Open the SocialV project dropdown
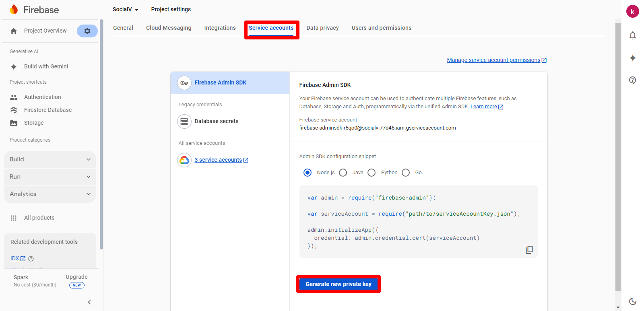The height and width of the screenshot is (311, 644). [125, 9]
